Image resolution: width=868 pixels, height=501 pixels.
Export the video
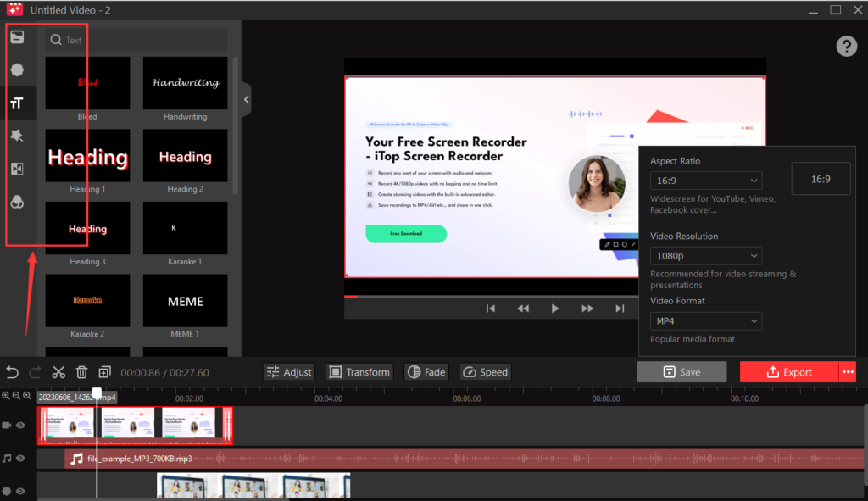(789, 372)
